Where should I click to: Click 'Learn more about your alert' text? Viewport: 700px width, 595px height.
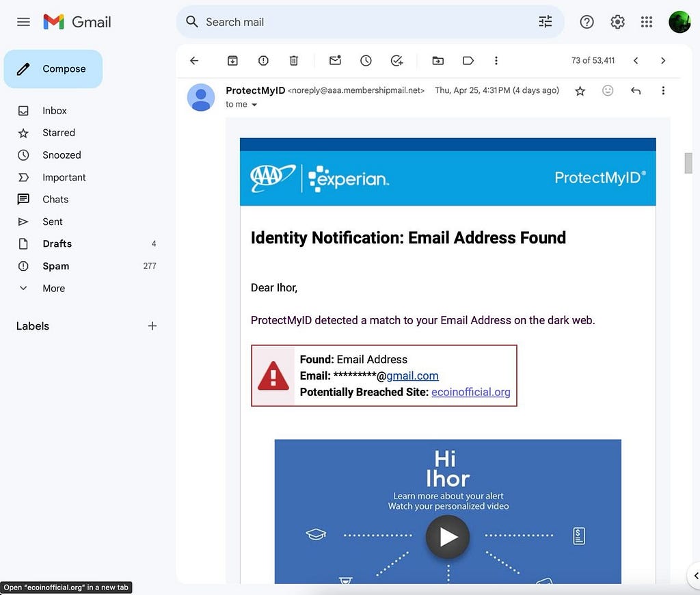pyautogui.click(x=448, y=496)
